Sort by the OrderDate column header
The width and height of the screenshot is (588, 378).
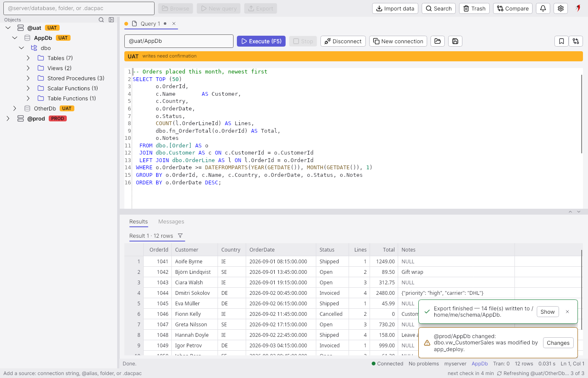point(280,249)
